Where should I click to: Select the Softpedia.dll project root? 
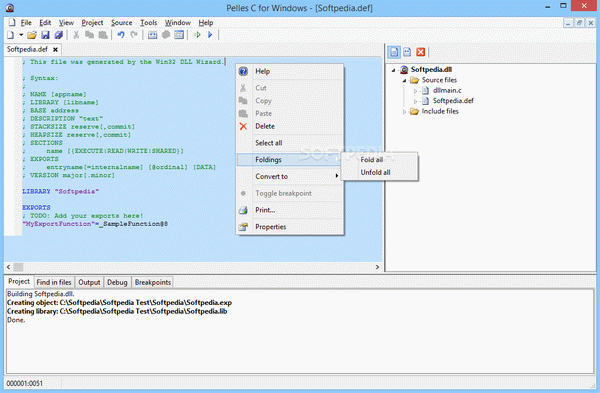click(x=431, y=69)
